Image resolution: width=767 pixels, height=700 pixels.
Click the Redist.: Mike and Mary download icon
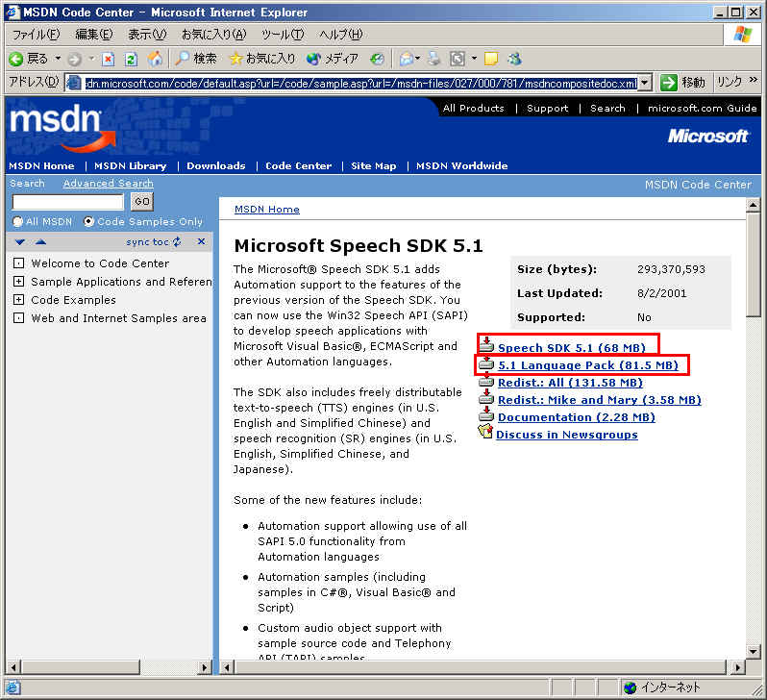(x=486, y=397)
